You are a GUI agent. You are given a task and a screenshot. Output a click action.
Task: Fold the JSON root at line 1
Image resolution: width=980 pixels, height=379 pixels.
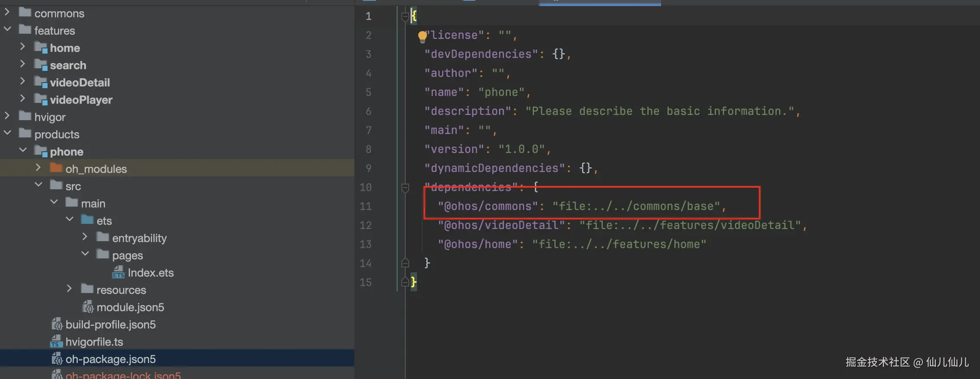pyautogui.click(x=405, y=16)
